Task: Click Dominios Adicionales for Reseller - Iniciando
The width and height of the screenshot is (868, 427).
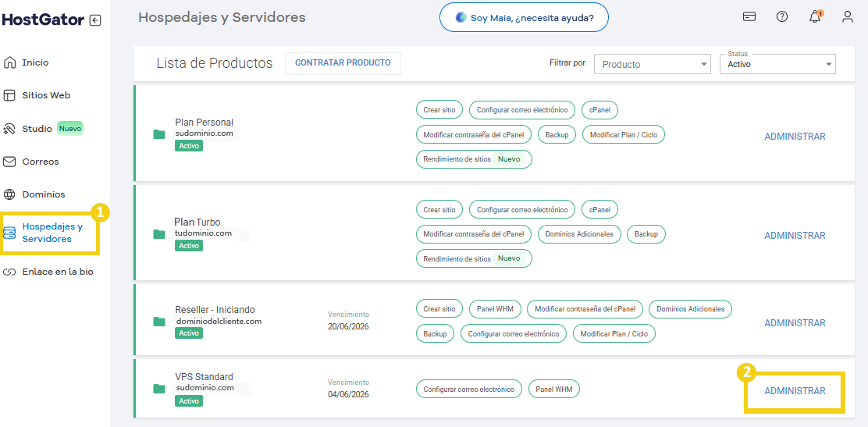Action: 690,309
